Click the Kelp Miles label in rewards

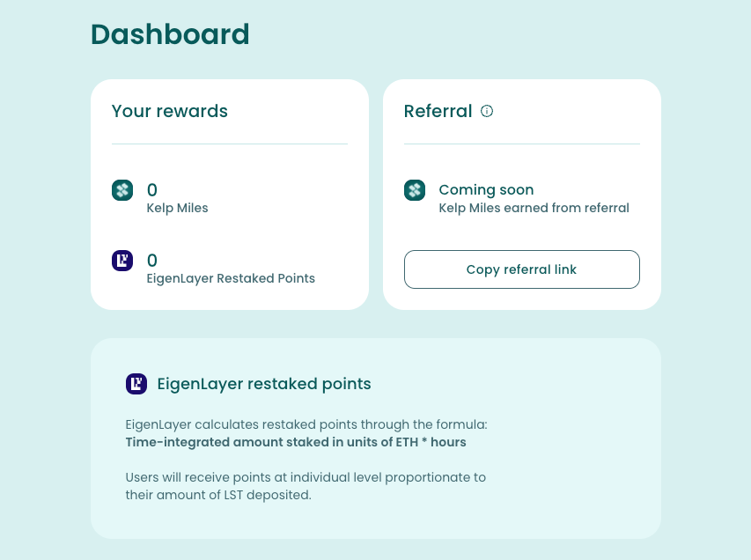pyautogui.click(x=177, y=209)
